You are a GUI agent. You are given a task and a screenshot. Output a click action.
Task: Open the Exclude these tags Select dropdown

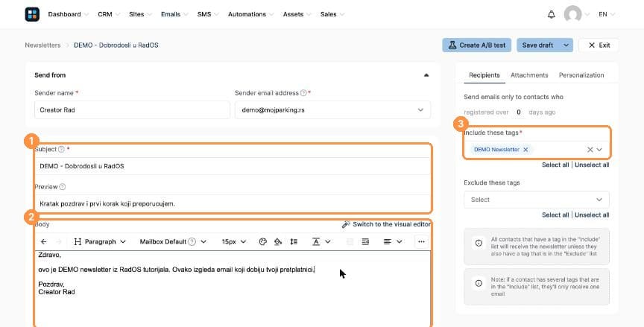[x=537, y=200]
